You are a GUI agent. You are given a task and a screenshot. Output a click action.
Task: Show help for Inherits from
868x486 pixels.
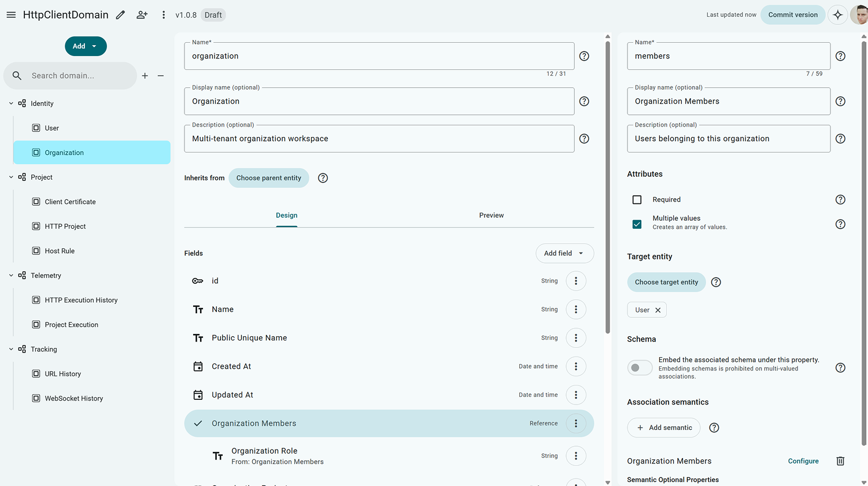323,178
